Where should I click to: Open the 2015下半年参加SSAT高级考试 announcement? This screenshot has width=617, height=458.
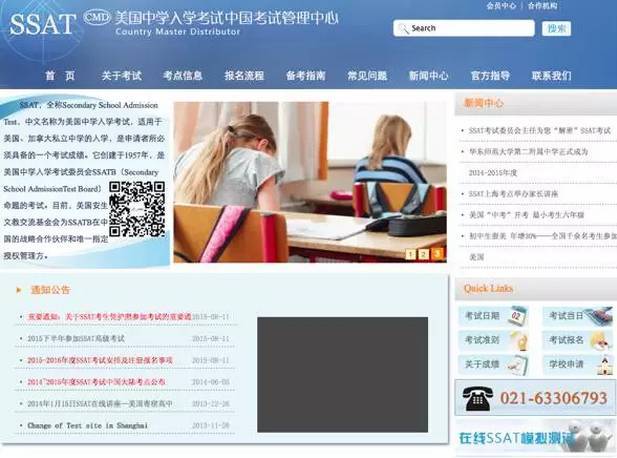(x=76, y=338)
